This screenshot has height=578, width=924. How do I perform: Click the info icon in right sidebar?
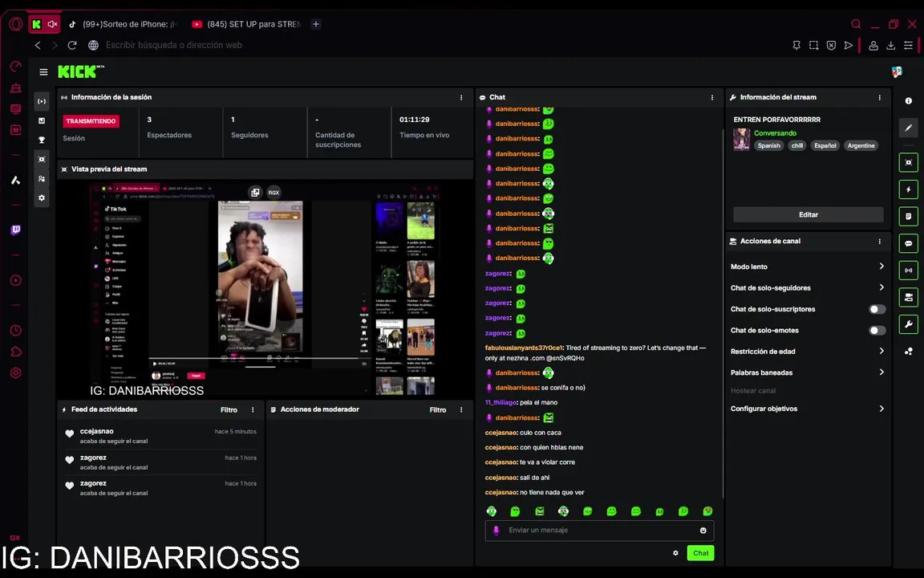[908, 101]
